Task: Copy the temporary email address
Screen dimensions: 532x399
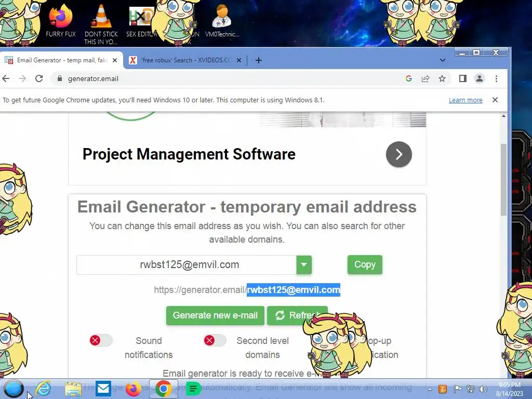Action: click(x=365, y=264)
